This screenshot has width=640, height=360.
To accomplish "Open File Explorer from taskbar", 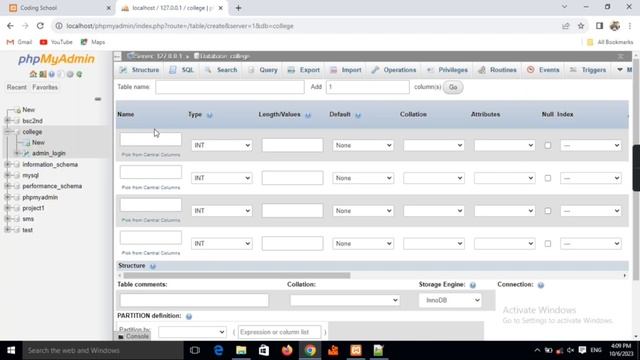I will coord(241,350).
